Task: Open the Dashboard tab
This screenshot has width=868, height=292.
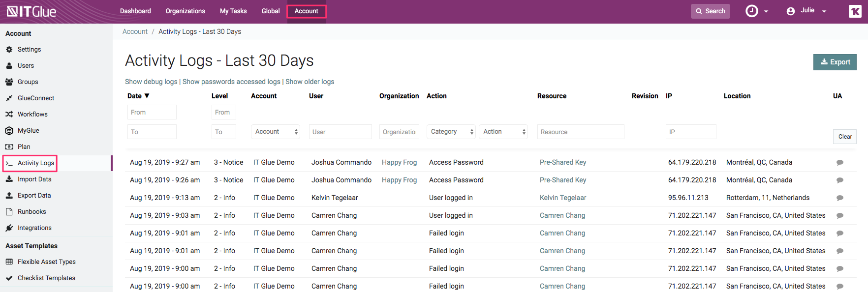Action: click(x=135, y=11)
